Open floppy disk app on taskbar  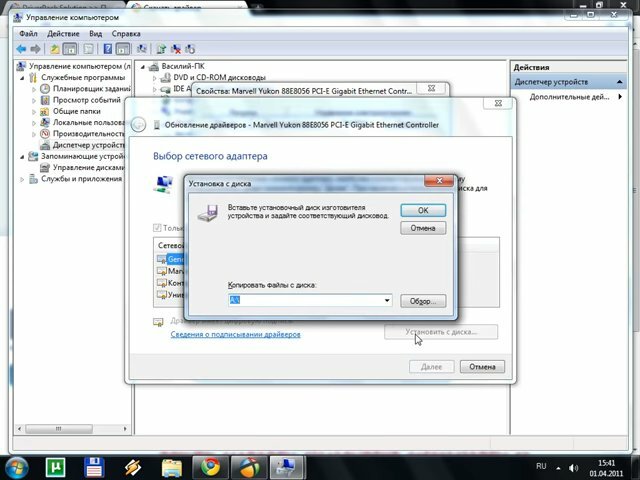point(94,467)
